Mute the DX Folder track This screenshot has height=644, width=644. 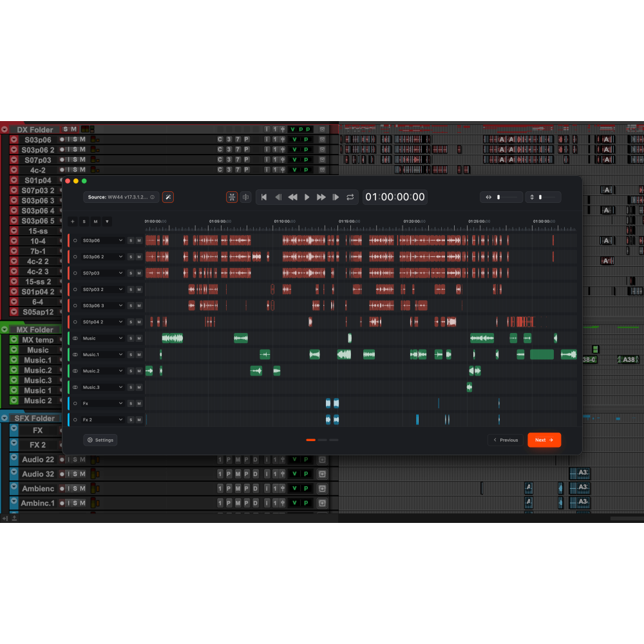(x=74, y=129)
